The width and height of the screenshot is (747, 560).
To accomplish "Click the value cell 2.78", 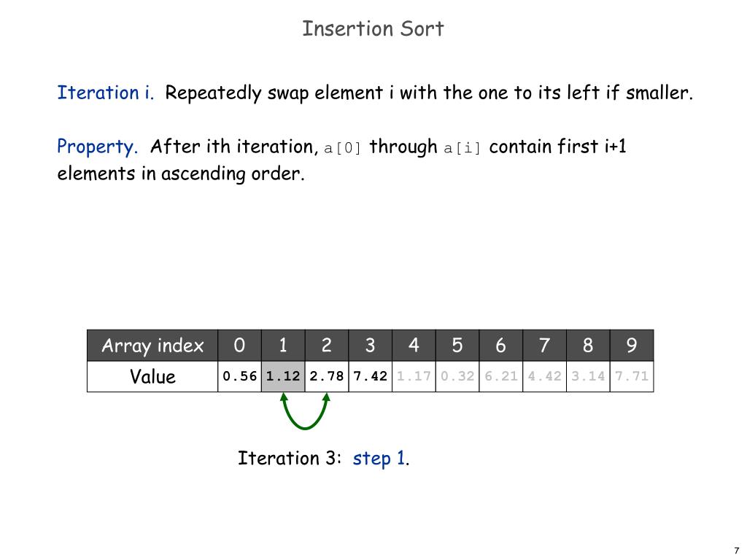I will click(327, 376).
